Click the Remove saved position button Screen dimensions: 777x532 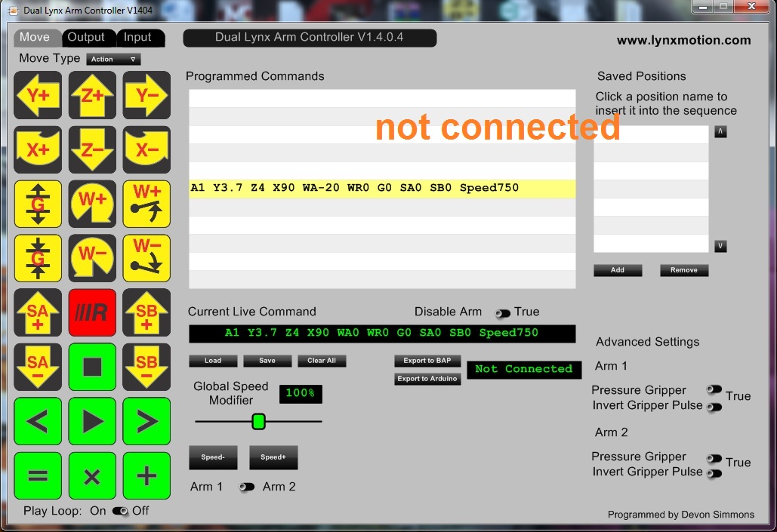click(x=684, y=270)
